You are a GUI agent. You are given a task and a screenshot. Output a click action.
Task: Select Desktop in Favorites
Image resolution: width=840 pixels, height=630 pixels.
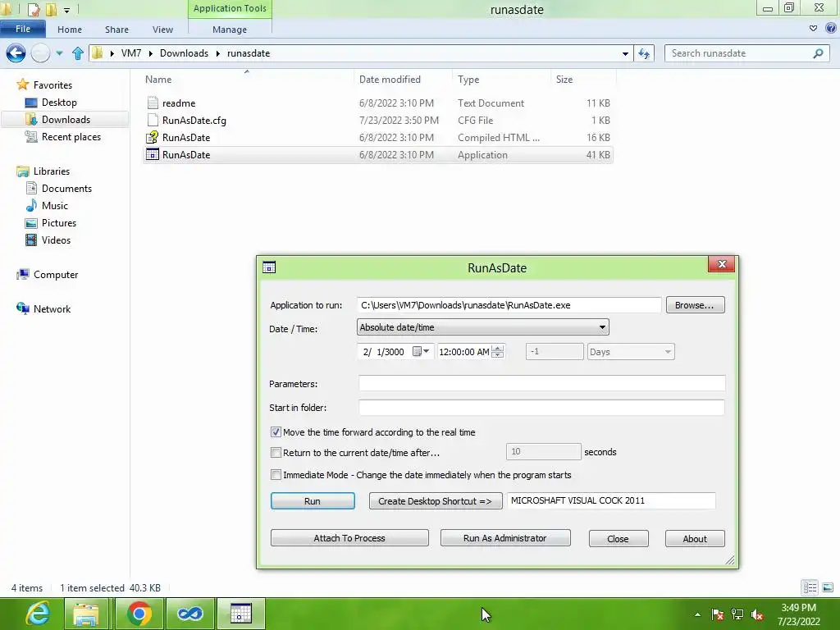59,103
